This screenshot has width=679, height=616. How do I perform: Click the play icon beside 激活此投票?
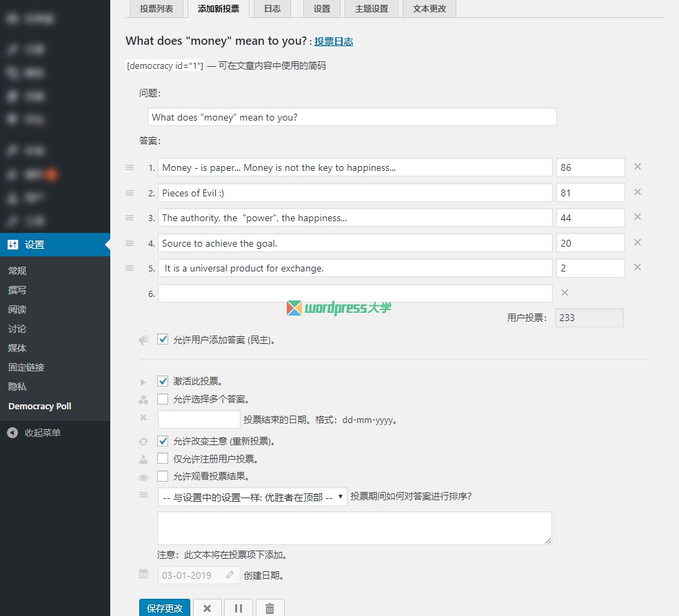143,382
